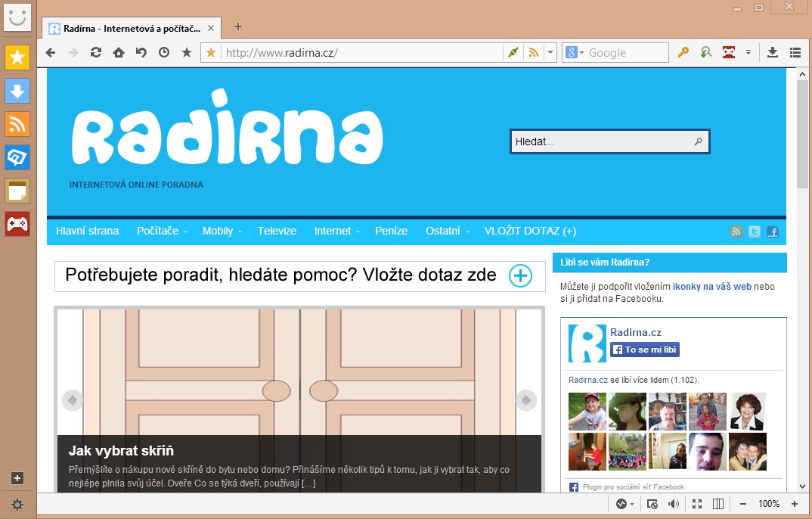Open the blue tag icon in sidebar
The height and width of the screenshot is (519, 812).
[17, 157]
